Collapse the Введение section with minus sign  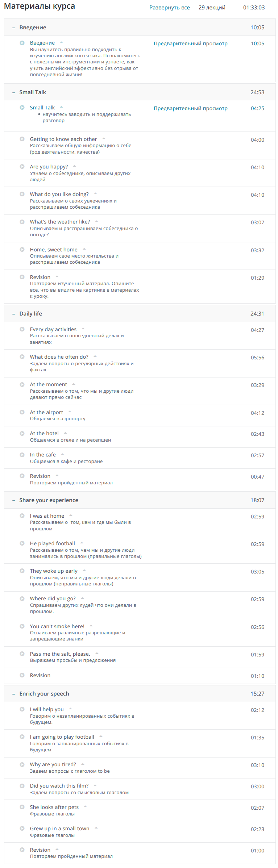tap(14, 28)
